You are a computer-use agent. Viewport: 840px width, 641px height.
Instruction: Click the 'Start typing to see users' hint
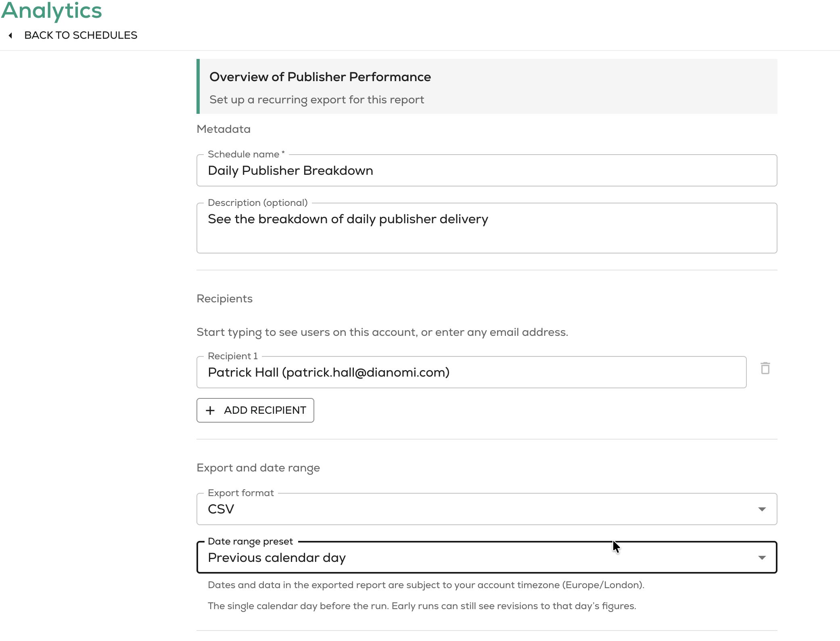(x=382, y=332)
